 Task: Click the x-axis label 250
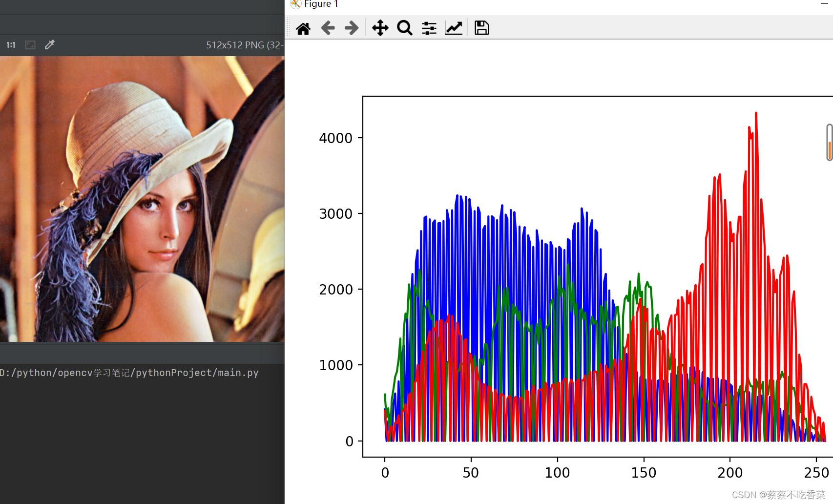[816, 473]
